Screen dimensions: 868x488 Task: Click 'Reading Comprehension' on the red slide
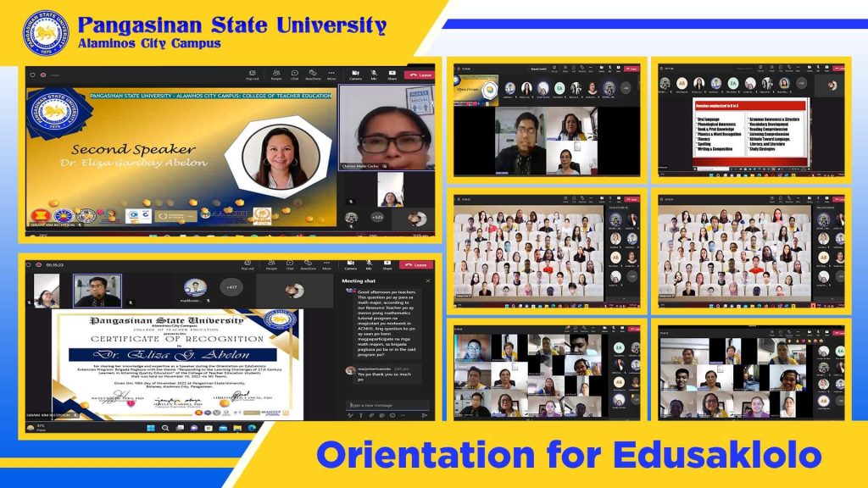(768, 130)
